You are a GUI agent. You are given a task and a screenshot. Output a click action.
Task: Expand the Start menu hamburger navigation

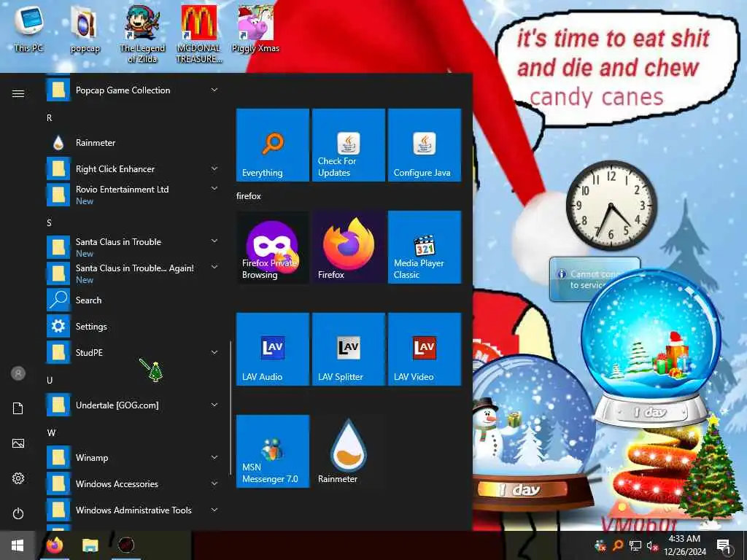tap(18, 93)
